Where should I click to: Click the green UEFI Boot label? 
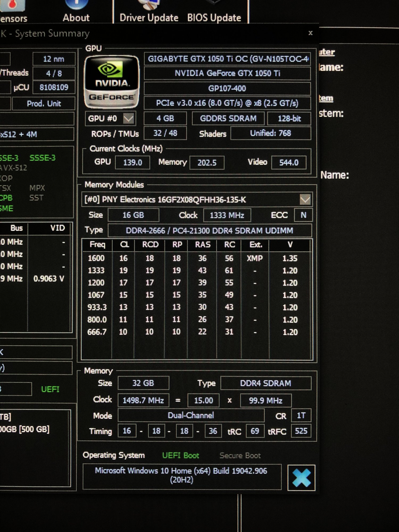(x=181, y=456)
